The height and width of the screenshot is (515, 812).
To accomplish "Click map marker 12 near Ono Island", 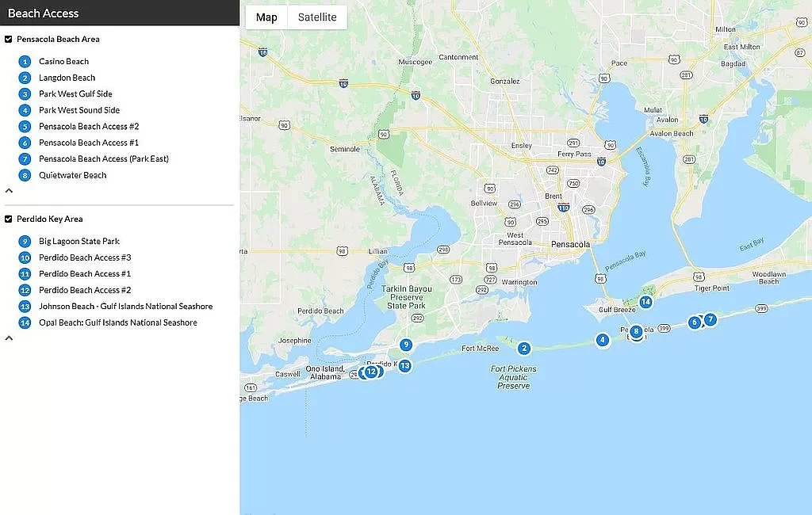I will 370,372.
